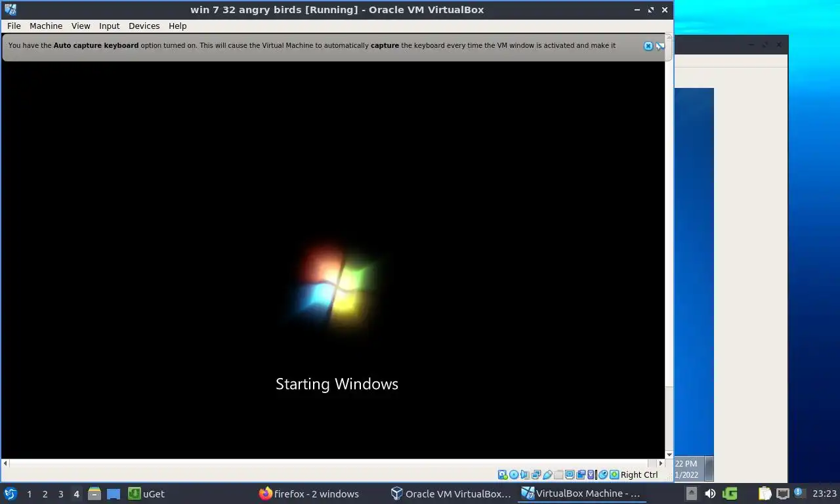Open the Machine menu

click(x=46, y=26)
